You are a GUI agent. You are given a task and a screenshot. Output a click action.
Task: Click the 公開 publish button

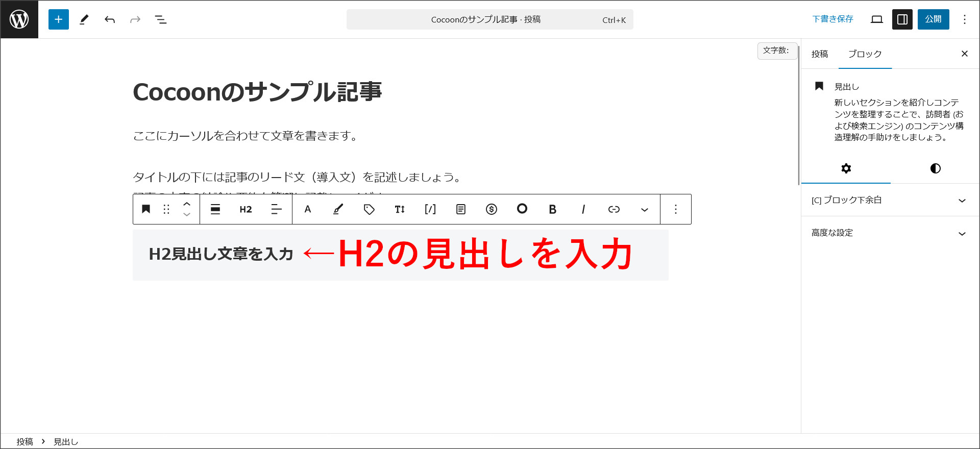click(x=934, y=19)
